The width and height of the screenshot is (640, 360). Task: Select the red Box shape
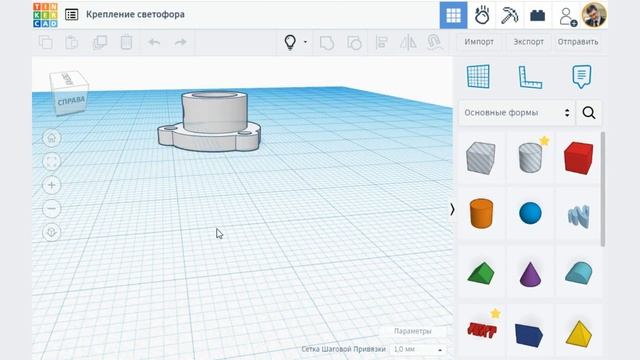tap(578, 158)
